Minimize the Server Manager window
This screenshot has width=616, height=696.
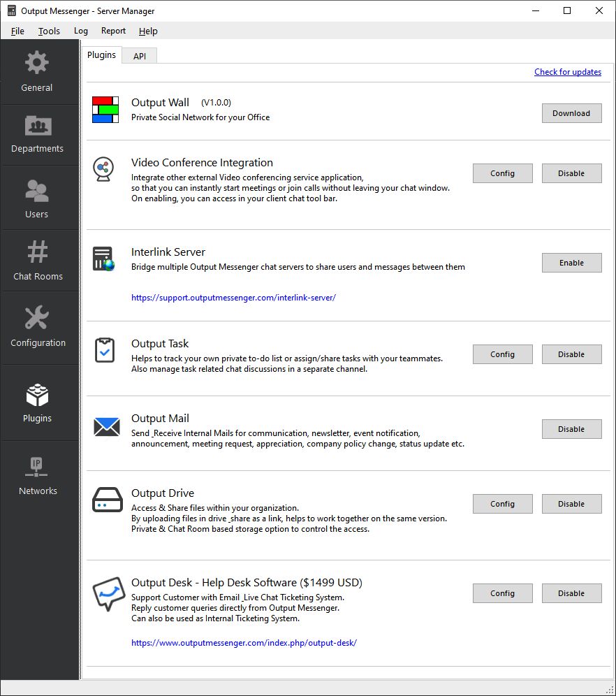pos(536,10)
